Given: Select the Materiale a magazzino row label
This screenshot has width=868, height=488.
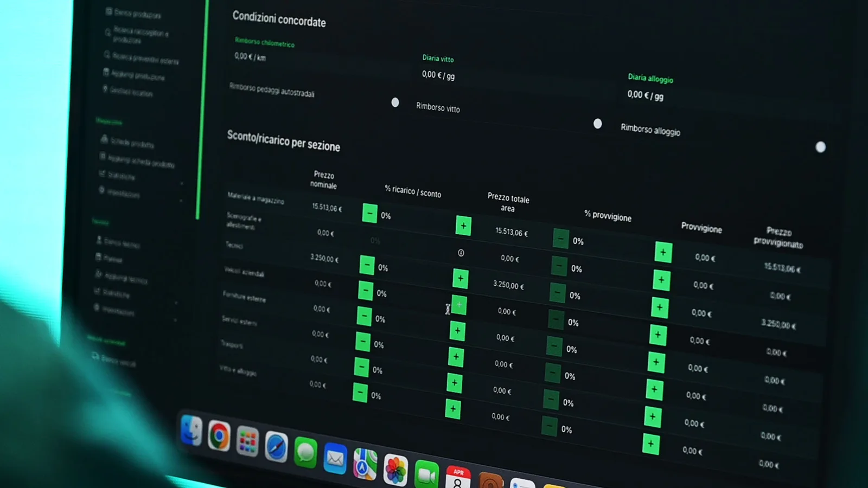Looking at the screenshot, I should click(256, 198).
